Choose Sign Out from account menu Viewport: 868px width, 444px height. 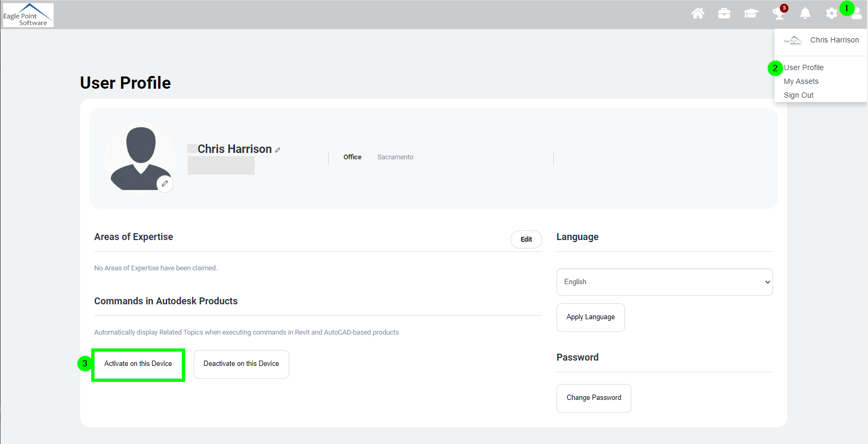798,95
